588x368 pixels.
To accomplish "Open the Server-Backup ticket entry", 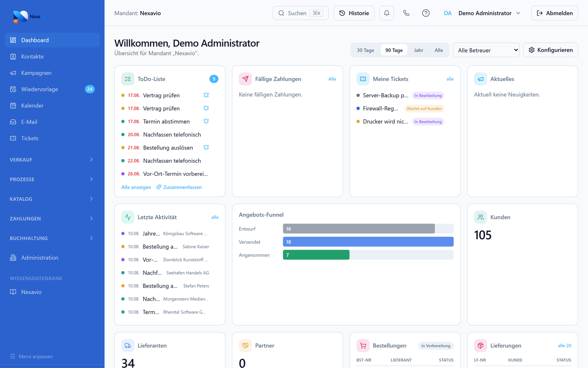I will coord(400,95).
